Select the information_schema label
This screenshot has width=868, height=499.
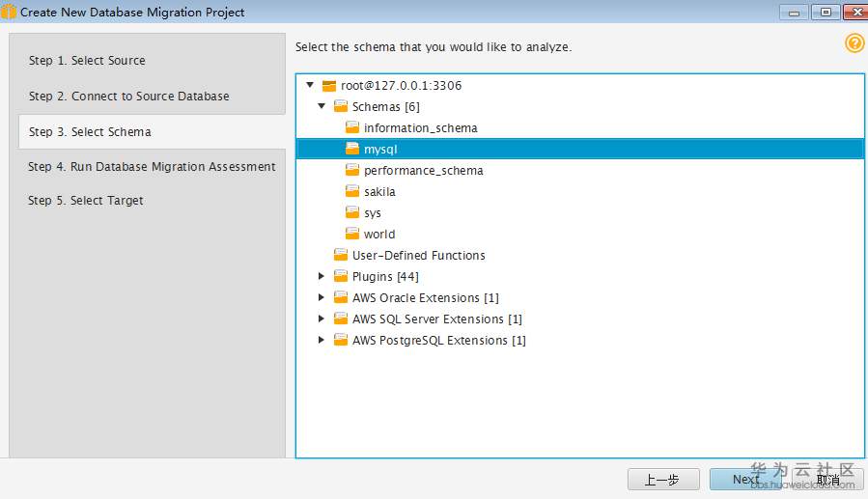(x=421, y=127)
